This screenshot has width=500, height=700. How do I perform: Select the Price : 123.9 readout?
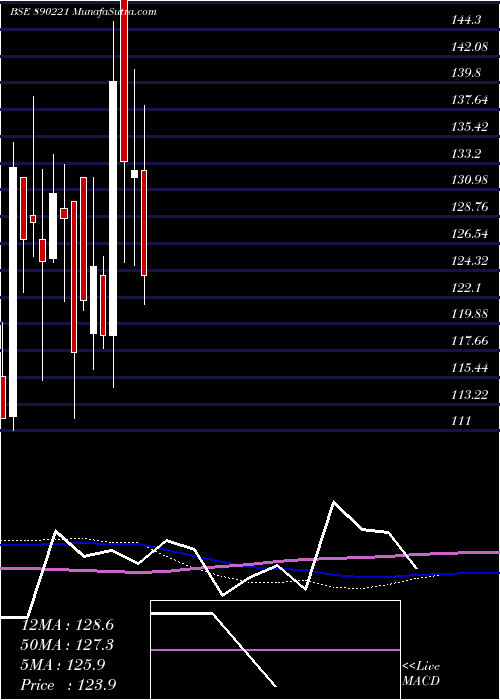coord(69,685)
